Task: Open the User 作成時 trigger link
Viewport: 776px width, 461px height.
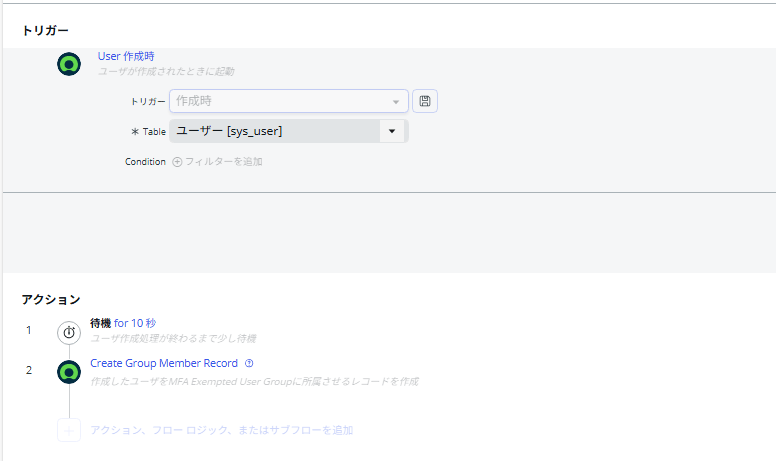Action: coord(126,56)
